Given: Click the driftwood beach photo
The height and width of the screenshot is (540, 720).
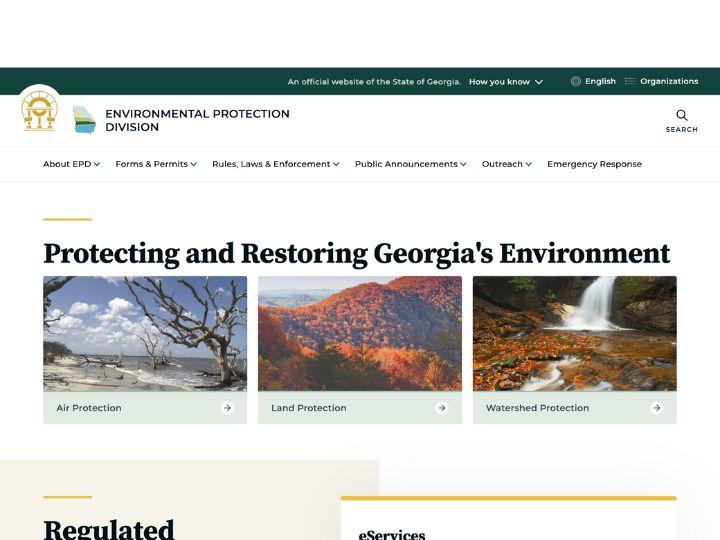Looking at the screenshot, I should point(145,333).
